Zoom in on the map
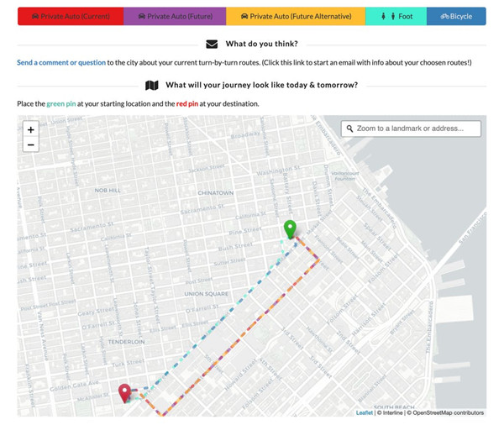The width and height of the screenshot is (504, 425). click(x=31, y=130)
